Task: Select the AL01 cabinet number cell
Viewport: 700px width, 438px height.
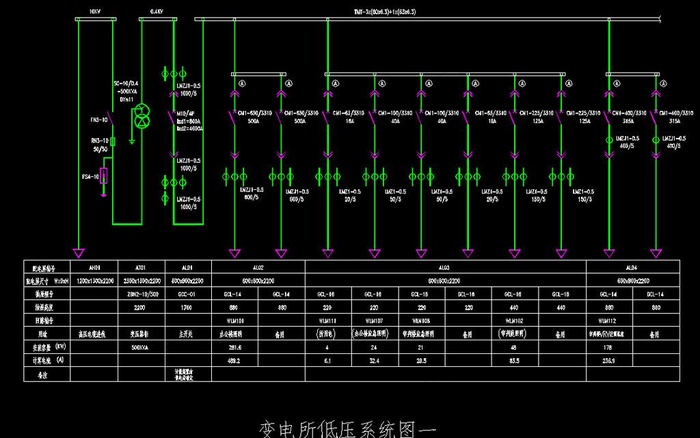Action: pos(188,267)
